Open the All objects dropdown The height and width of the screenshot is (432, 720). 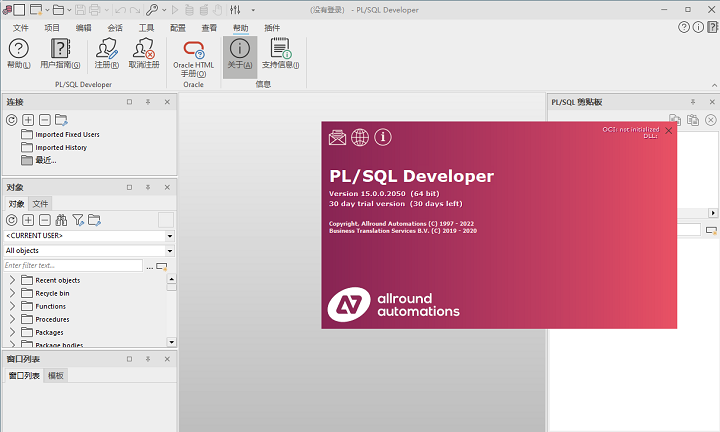pyautogui.click(x=170, y=251)
